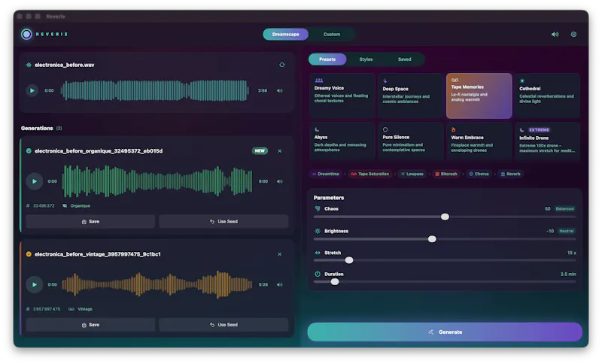Play the electronica_before.wav source track

(32, 90)
